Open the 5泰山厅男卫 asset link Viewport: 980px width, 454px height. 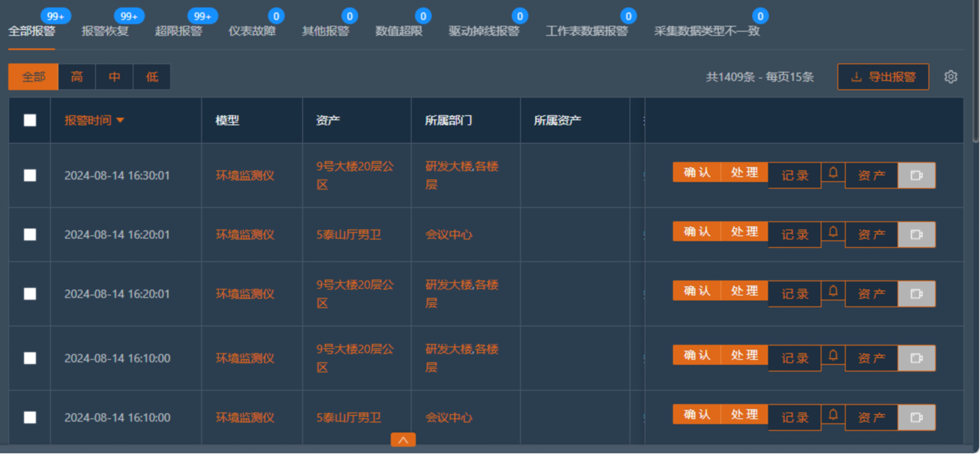[348, 235]
